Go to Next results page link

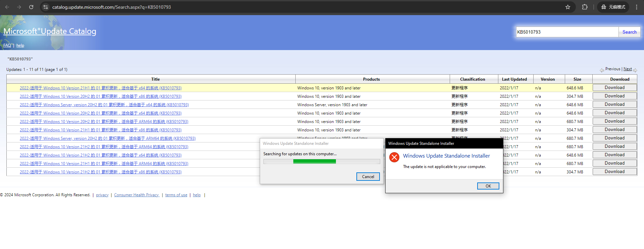628,69
